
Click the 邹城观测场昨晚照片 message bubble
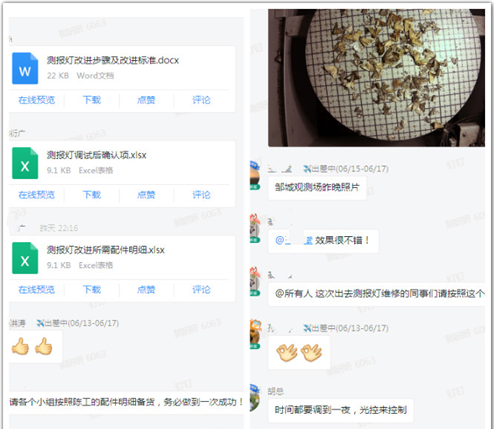tap(317, 188)
